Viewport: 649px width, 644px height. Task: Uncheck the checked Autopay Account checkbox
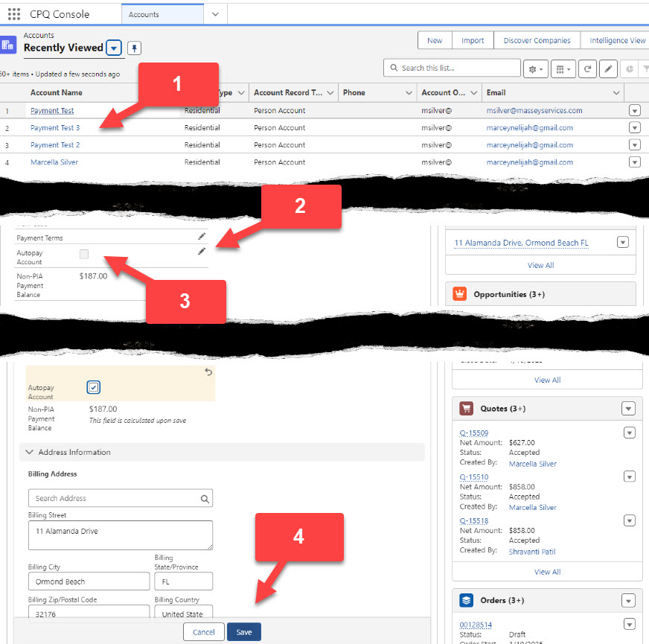93,387
